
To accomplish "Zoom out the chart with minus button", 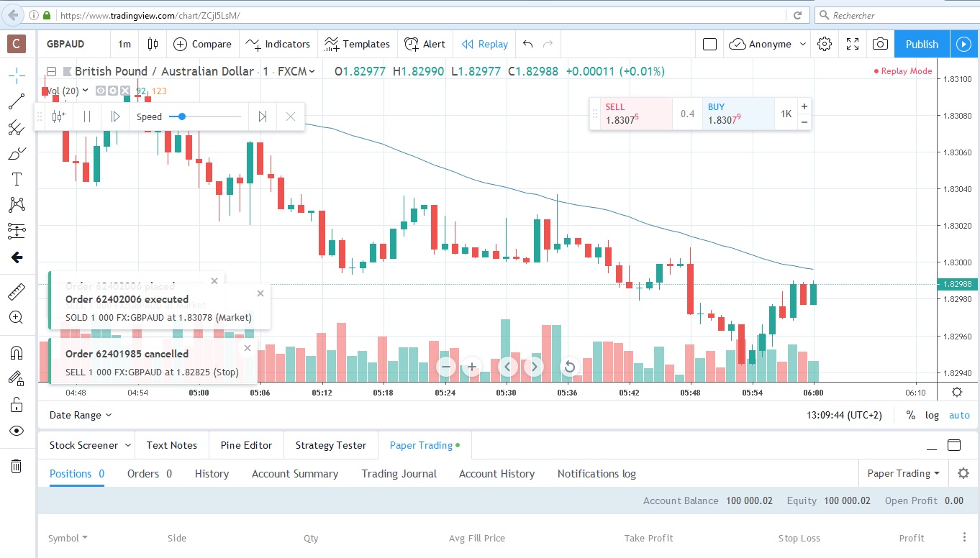I will click(446, 367).
